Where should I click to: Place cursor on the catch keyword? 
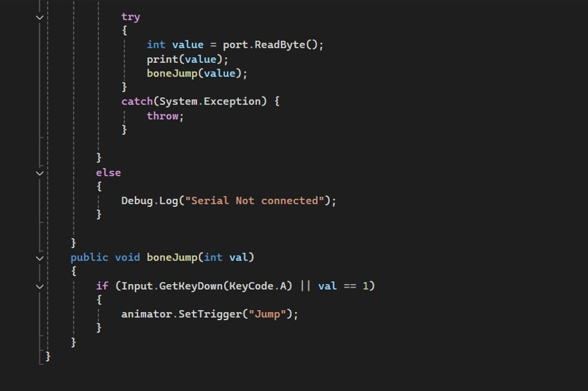pos(137,101)
